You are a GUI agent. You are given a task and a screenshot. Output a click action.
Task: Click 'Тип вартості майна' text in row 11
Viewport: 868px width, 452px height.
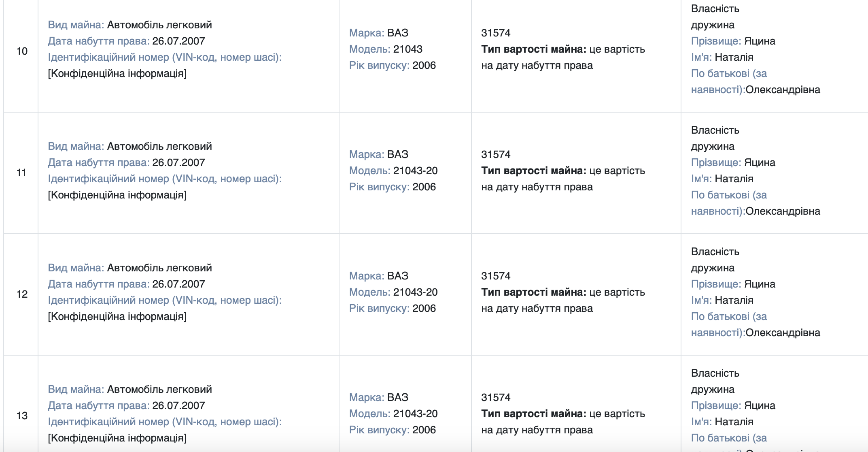tap(534, 171)
